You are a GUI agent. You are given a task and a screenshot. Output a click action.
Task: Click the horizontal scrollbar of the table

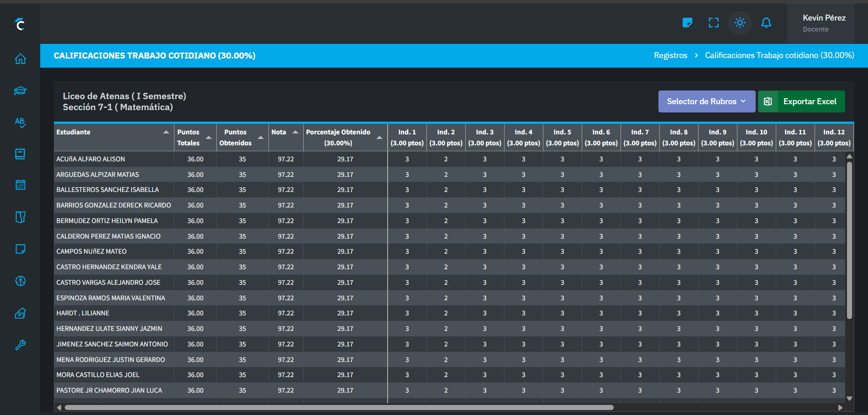339,407
